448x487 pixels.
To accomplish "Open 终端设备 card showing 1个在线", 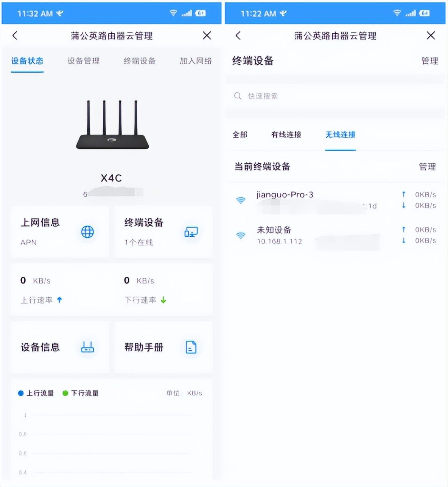I will pos(163,232).
